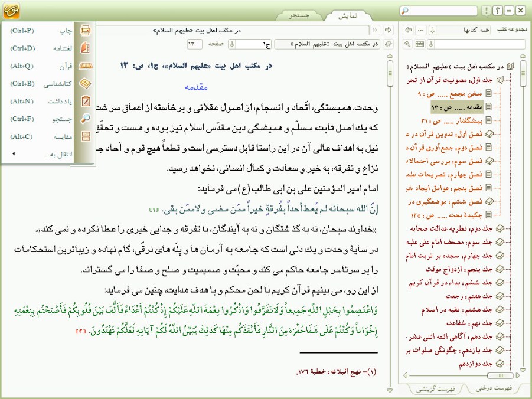The height and width of the screenshot is (399, 532).
Task: Select جلد یازدهم: چگونگی صلوات
Action: click(x=449, y=350)
